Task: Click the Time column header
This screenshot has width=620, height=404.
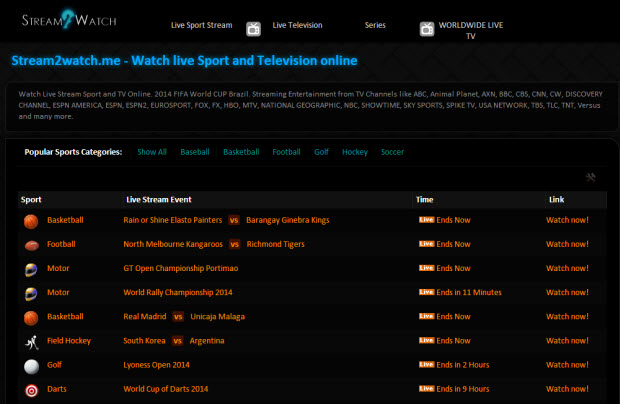Action: click(x=424, y=200)
